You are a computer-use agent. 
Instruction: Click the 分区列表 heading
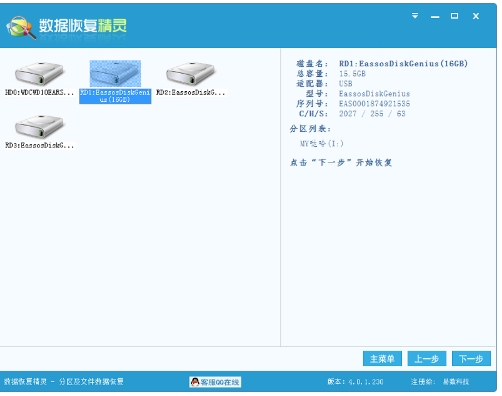[x=310, y=129]
